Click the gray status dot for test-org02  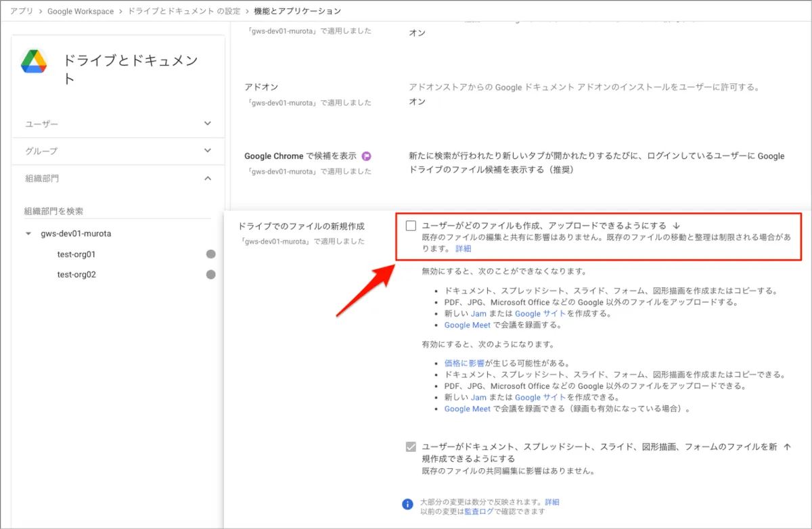(210, 275)
